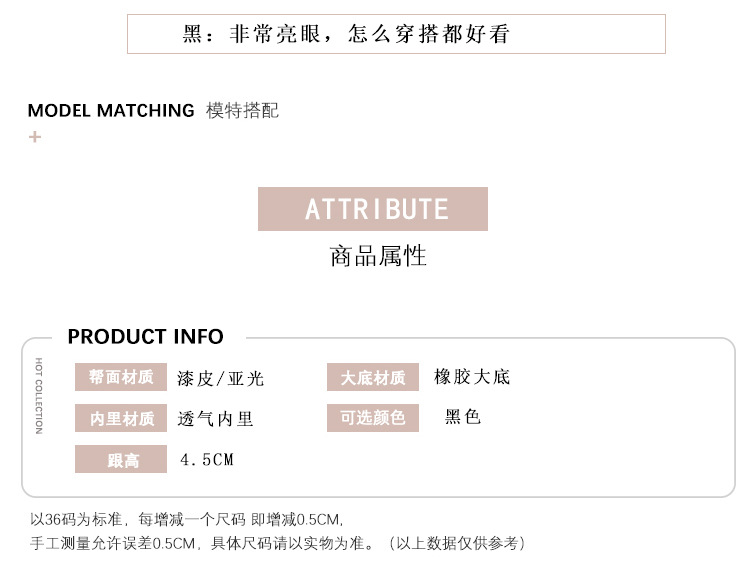The width and height of the screenshot is (750, 571).
Task: Click the top banner text about black color
Action: point(346,34)
